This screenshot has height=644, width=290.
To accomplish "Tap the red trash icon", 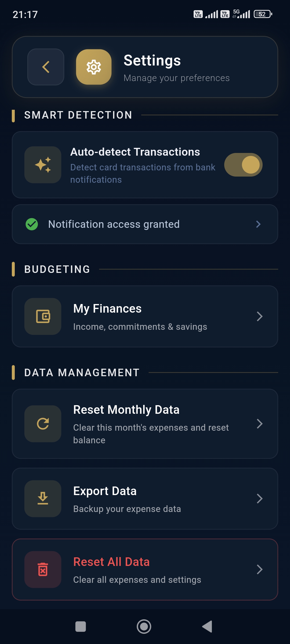I will (x=43, y=569).
